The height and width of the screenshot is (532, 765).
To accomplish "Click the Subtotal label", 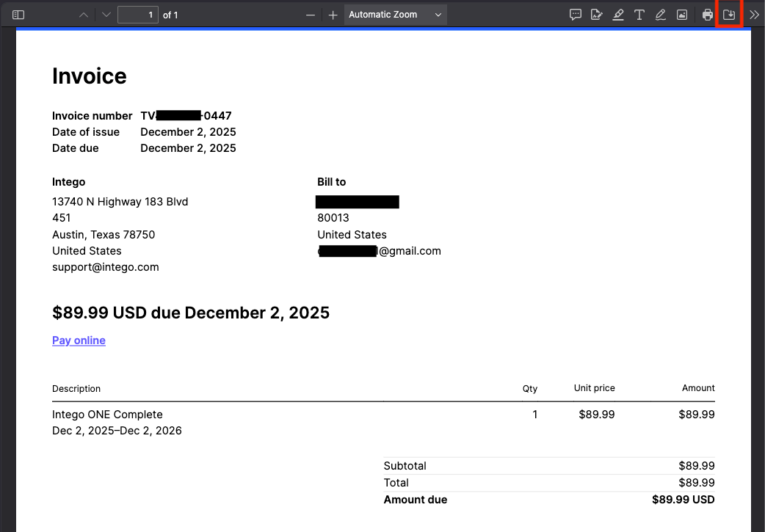I will pyautogui.click(x=405, y=466).
